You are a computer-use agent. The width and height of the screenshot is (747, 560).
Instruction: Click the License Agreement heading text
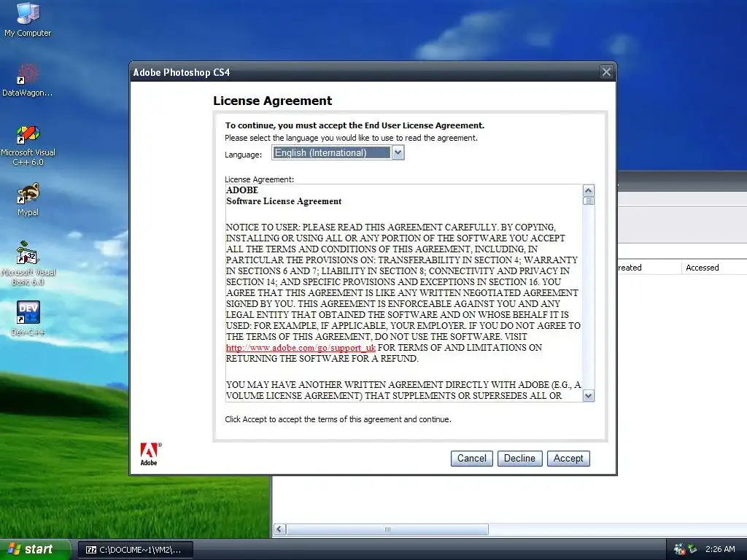coord(273,101)
